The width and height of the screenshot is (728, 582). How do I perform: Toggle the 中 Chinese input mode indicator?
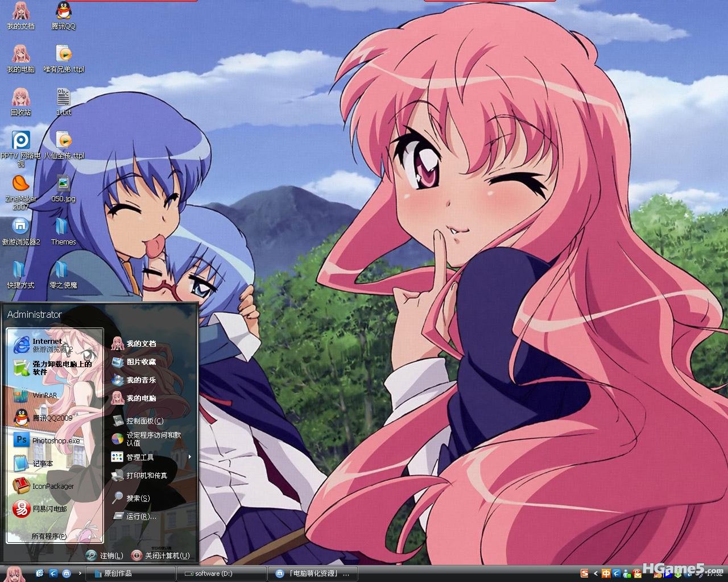coord(606,573)
